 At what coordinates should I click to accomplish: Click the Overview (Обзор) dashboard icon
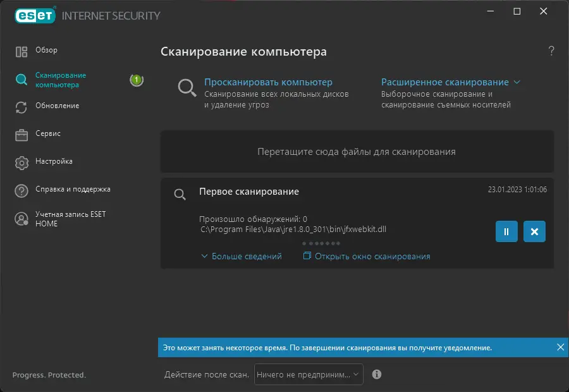(21, 51)
